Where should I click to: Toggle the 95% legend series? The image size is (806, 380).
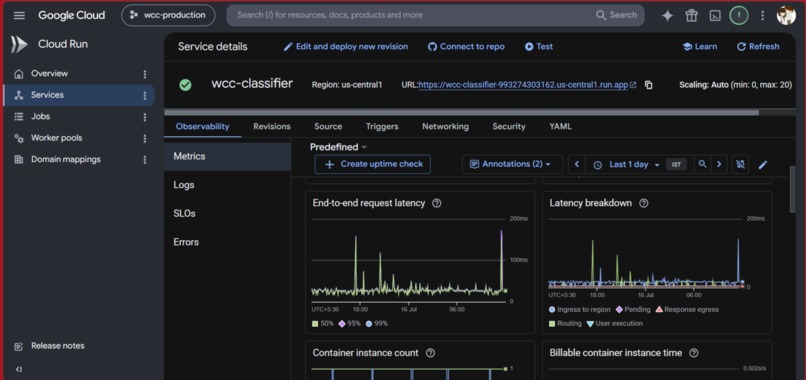pyautogui.click(x=350, y=324)
